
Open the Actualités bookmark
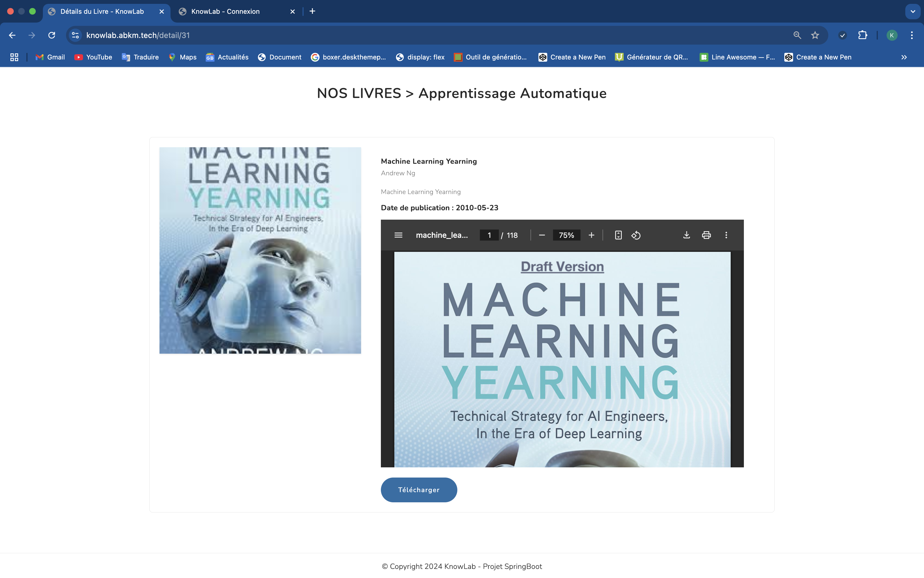pyautogui.click(x=227, y=57)
